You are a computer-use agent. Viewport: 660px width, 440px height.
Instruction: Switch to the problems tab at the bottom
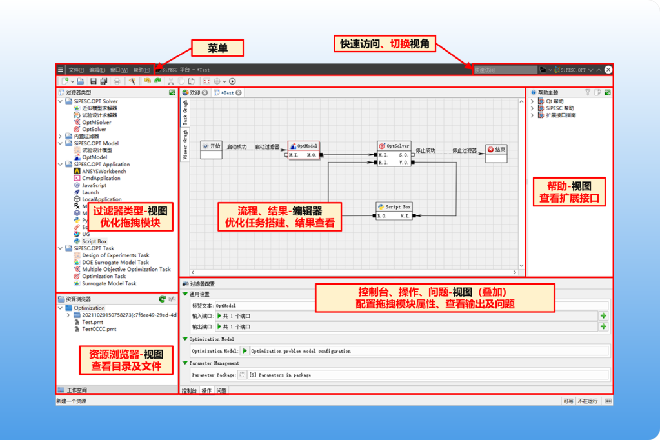pyautogui.click(x=221, y=391)
